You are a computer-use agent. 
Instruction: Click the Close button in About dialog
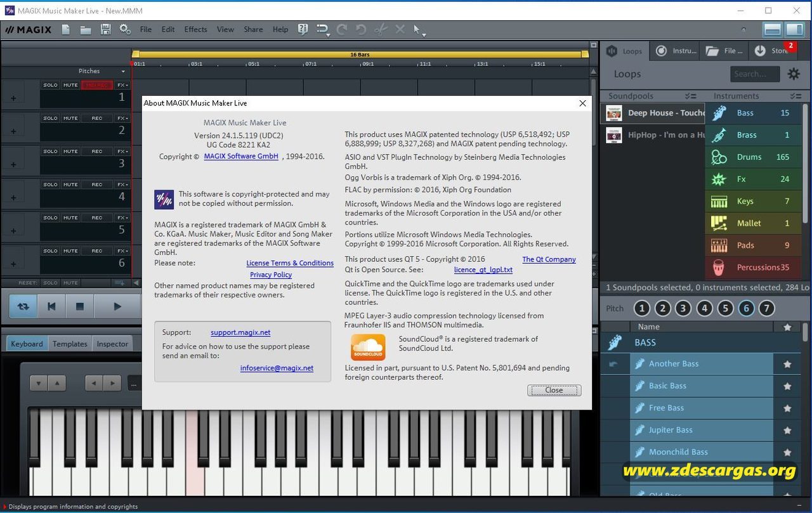(554, 390)
